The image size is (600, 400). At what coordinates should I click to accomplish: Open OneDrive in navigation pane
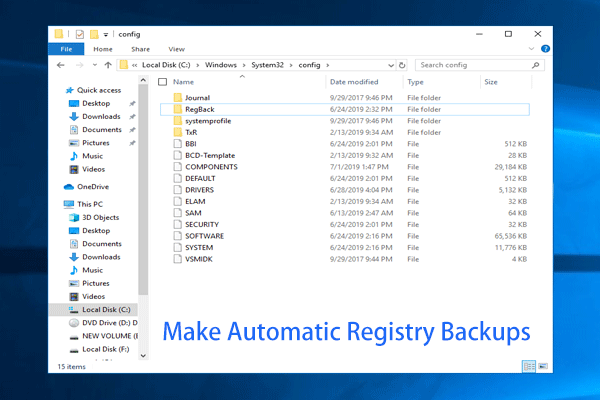(93, 187)
